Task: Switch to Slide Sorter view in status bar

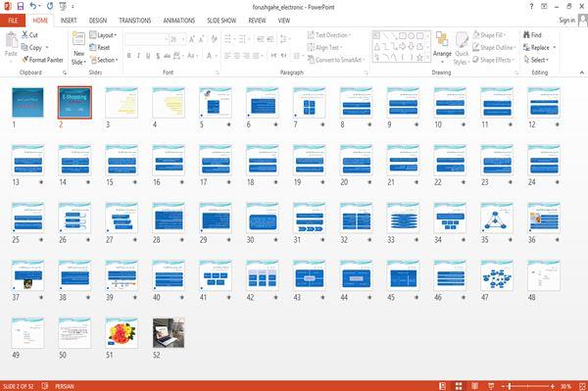Action: 459,386
